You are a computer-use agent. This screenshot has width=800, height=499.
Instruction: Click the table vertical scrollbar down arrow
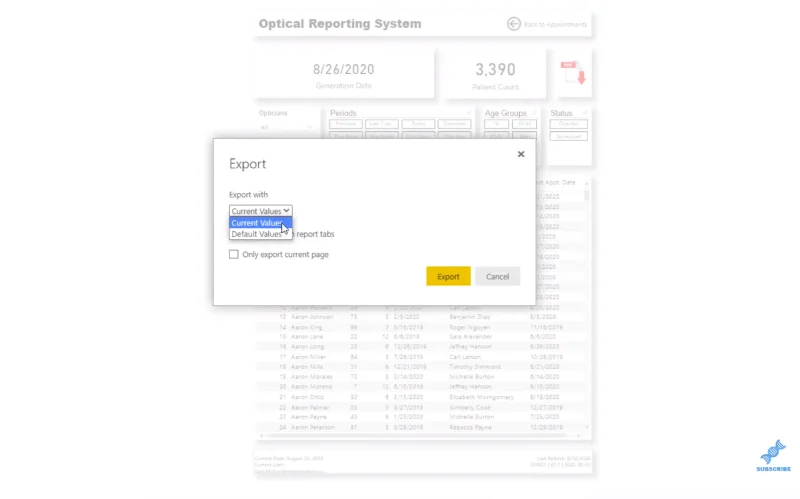[x=587, y=427]
